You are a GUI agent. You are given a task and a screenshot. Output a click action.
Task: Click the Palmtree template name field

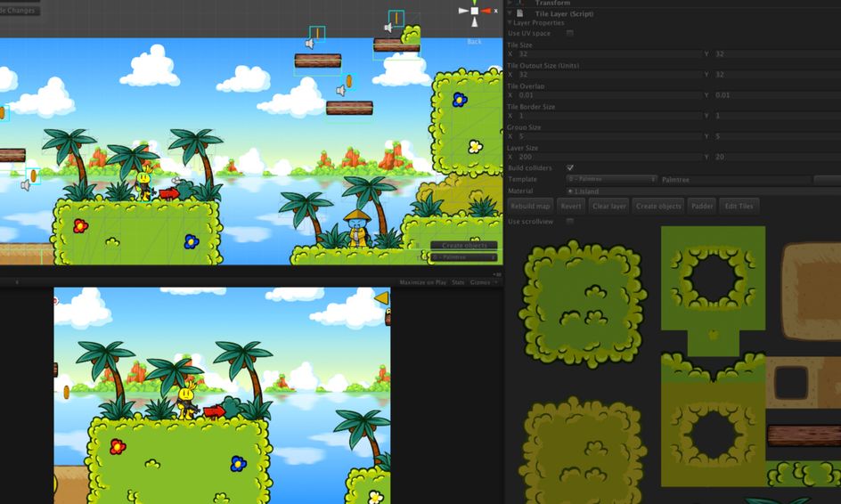coord(735,180)
